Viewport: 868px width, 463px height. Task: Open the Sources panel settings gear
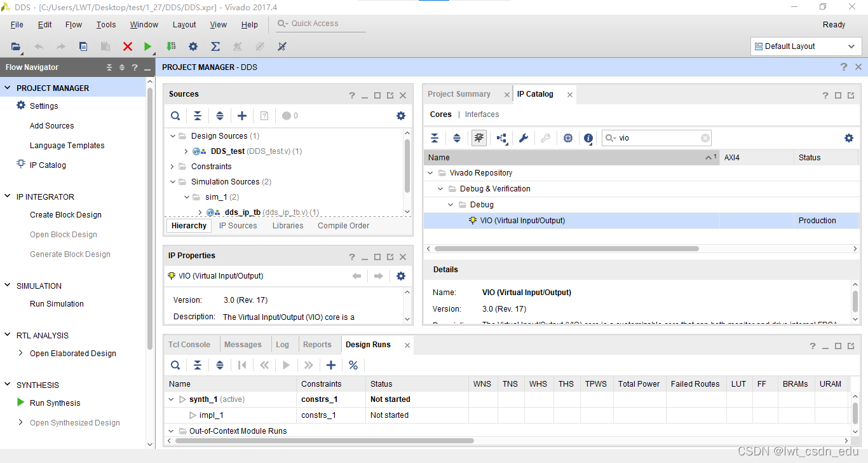point(401,116)
